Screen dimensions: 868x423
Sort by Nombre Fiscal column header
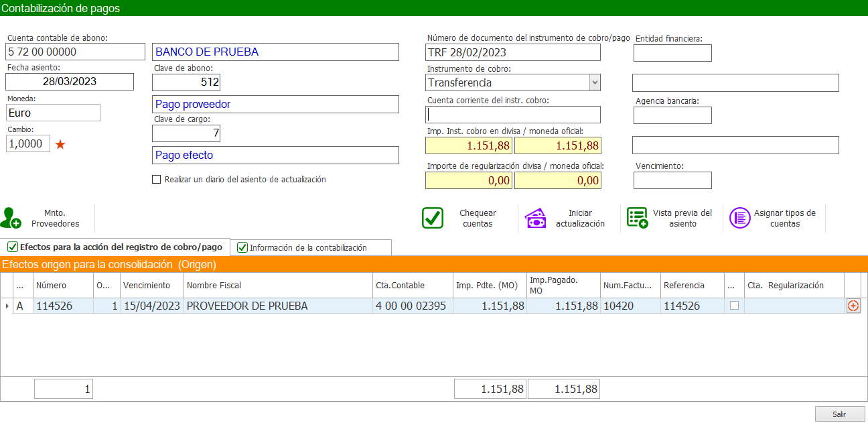[277, 285]
